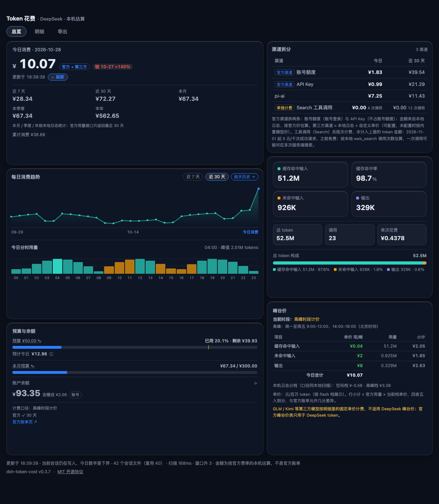Click 3 渠道 count label
The width and height of the screenshot is (439, 504).
422,50
